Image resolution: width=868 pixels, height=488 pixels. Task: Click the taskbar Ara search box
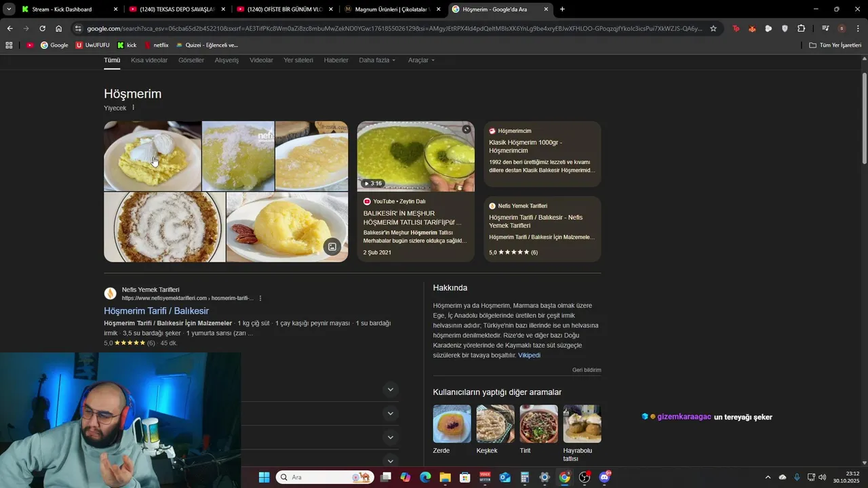(324, 477)
